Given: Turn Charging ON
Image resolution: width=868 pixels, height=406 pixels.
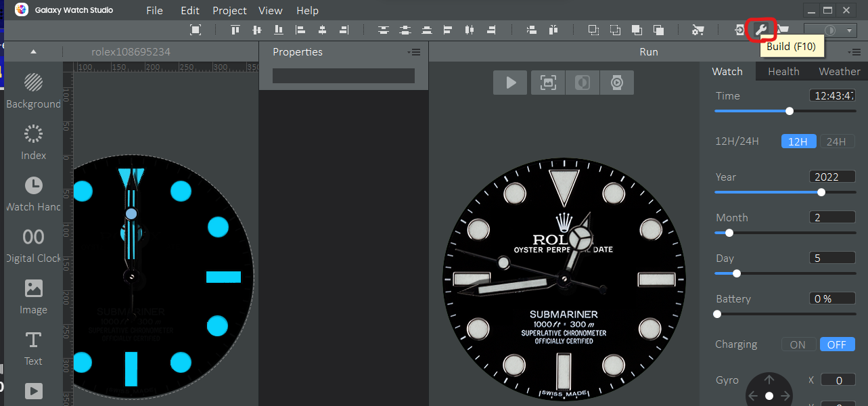Looking at the screenshot, I should click(798, 344).
